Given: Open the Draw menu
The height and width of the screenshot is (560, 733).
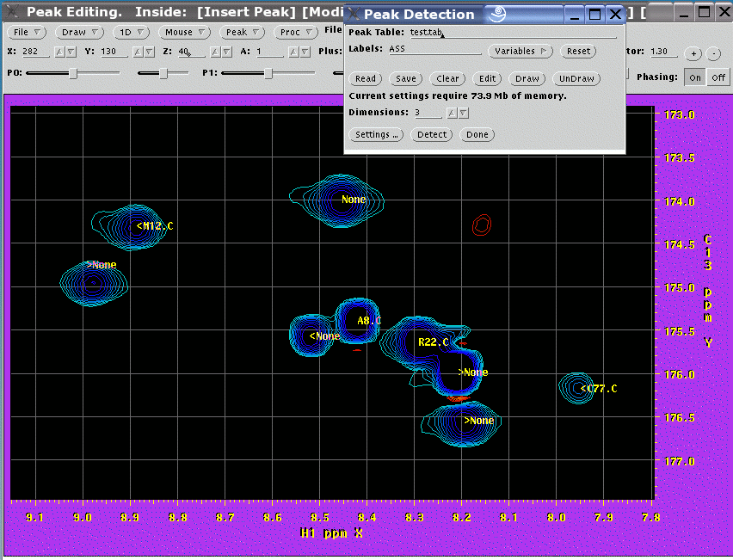Looking at the screenshot, I should [x=80, y=32].
